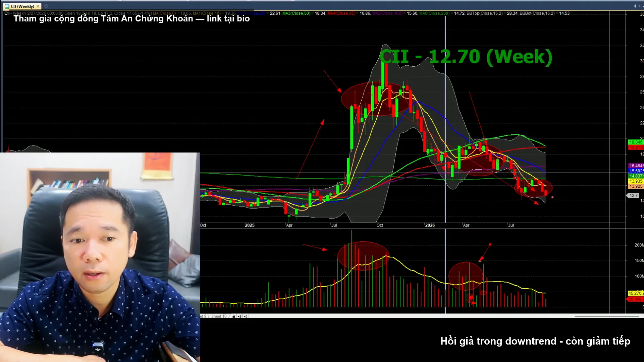Click the 45,276 volume average label
The image size is (644, 362).
[x=636, y=293]
